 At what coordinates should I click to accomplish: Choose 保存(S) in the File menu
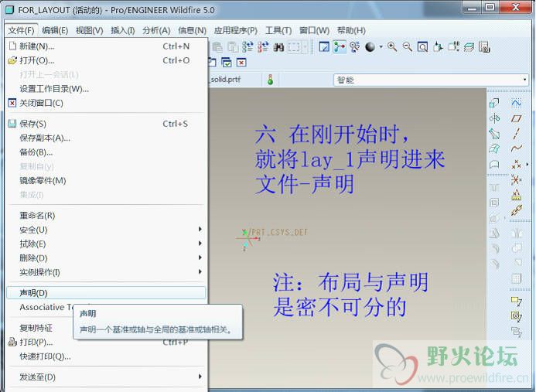pos(106,124)
